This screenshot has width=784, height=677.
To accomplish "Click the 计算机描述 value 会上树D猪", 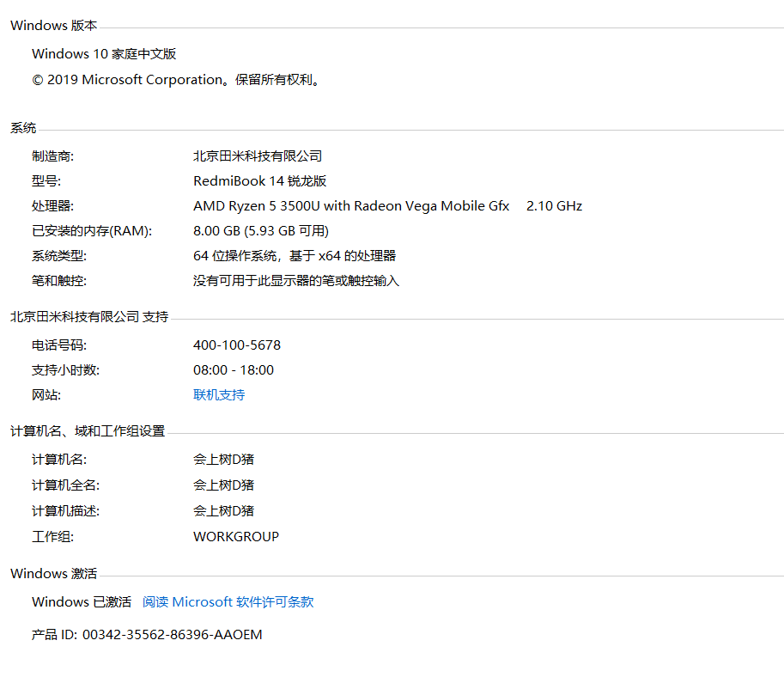I will click(223, 511).
